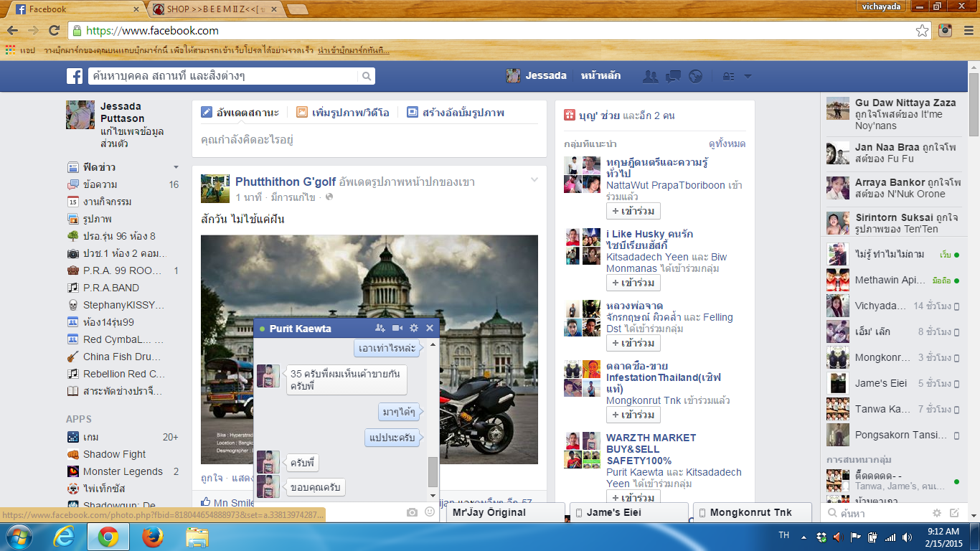This screenshot has width=980, height=551.
Task: Open the account dropdown arrow in Facebook bar
Action: (748, 76)
